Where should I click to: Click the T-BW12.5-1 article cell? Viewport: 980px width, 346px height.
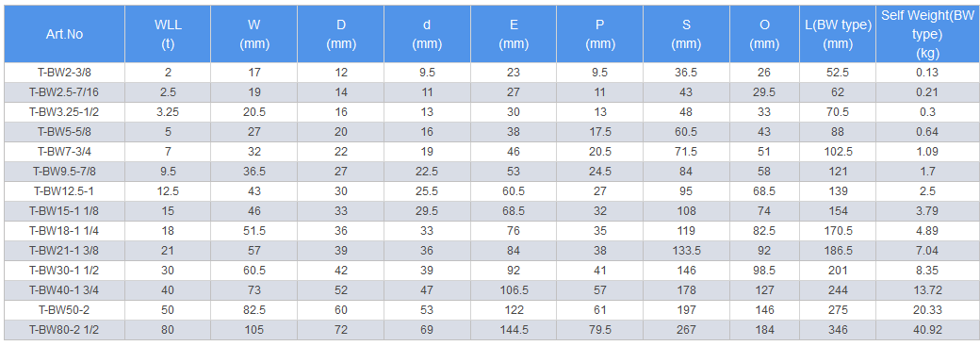click(x=64, y=191)
